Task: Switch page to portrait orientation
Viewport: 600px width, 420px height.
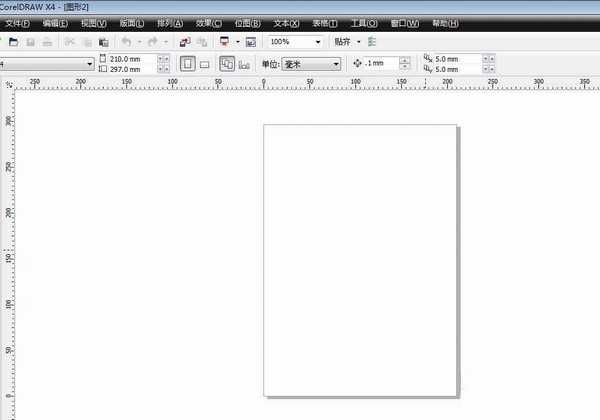Action: 187,64
